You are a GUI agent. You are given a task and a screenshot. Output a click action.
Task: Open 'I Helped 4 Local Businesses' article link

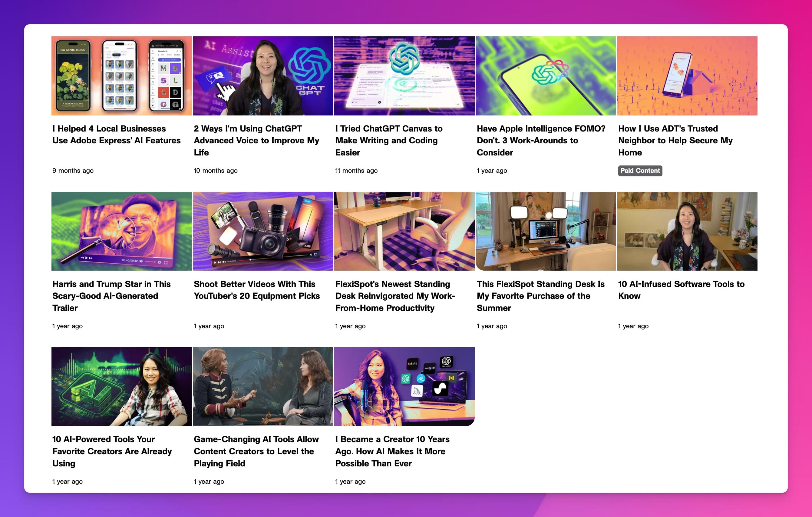pos(116,134)
